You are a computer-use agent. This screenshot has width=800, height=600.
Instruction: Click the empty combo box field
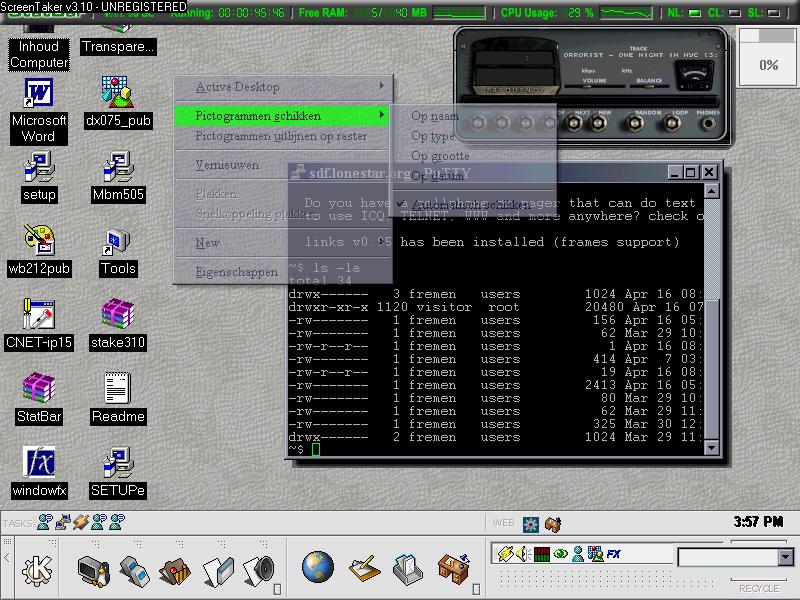click(729, 557)
